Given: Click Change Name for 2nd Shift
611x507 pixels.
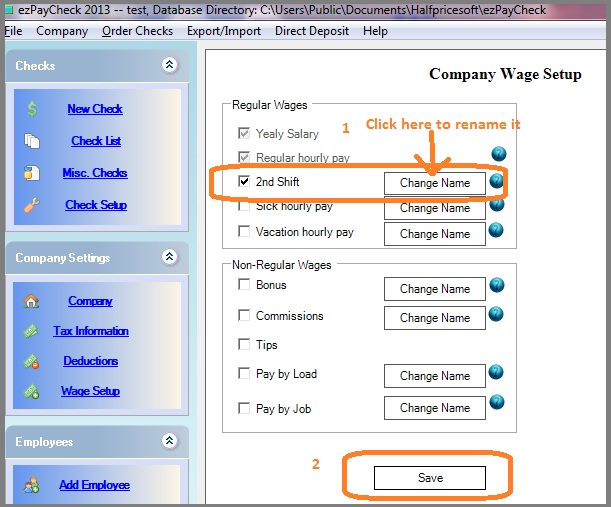Looking at the screenshot, I should 435,183.
